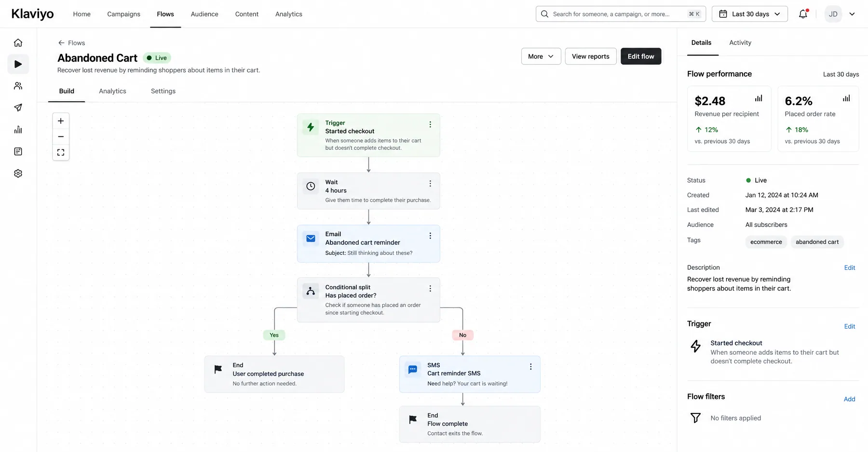View Placed order rate chart icon
This screenshot has width=868, height=452.
pos(846,98)
